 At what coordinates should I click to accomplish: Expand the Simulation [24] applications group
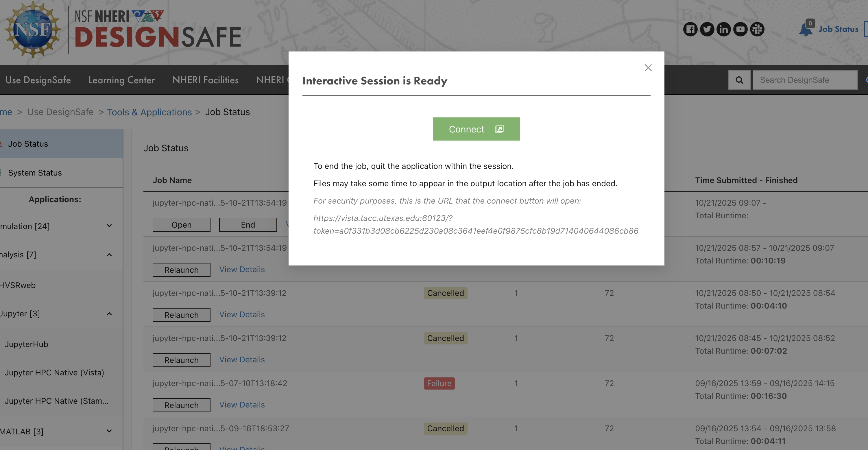tap(109, 226)
